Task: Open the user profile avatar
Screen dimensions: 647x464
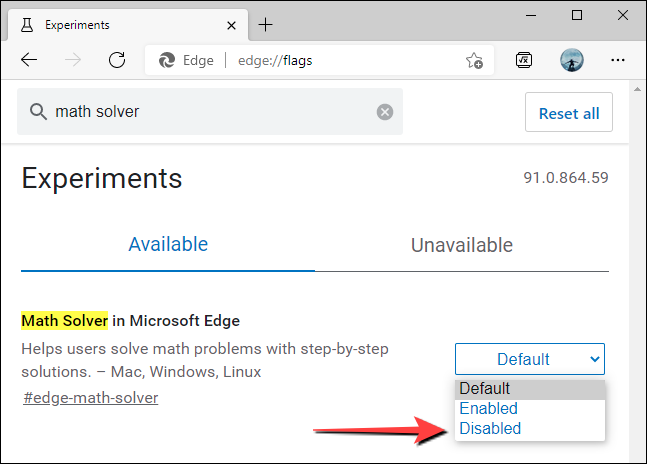Action: 571,60
